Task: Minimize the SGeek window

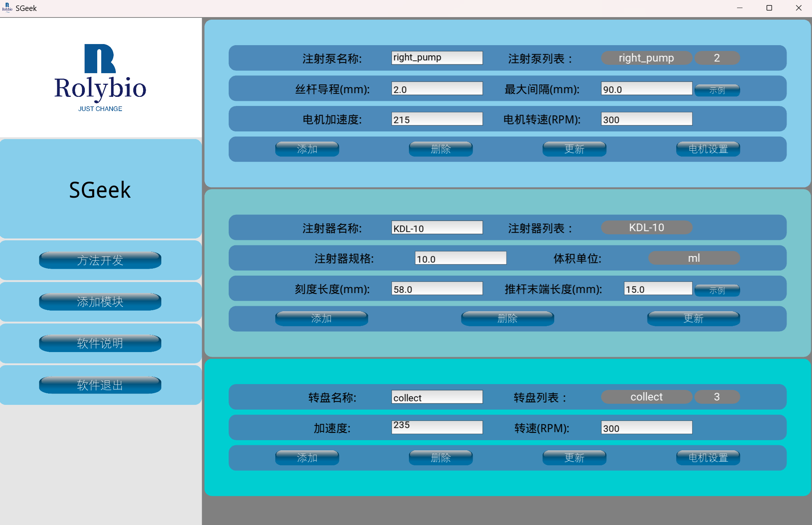Action: click(740, 8)
